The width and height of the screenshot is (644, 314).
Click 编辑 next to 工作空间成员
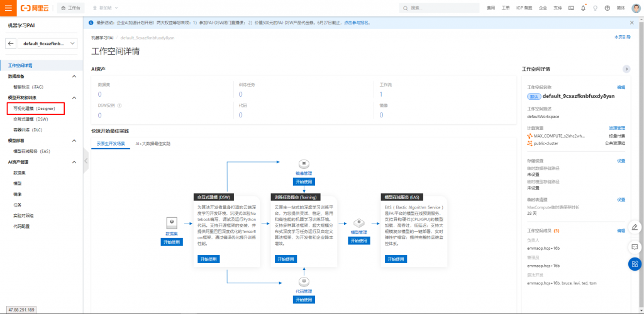(621, 230)
